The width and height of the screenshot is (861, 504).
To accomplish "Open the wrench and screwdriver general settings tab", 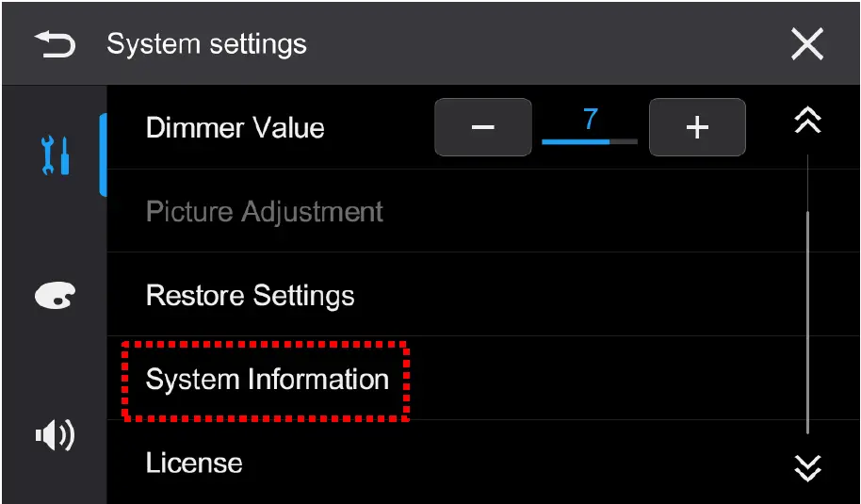I will point(56,155).
